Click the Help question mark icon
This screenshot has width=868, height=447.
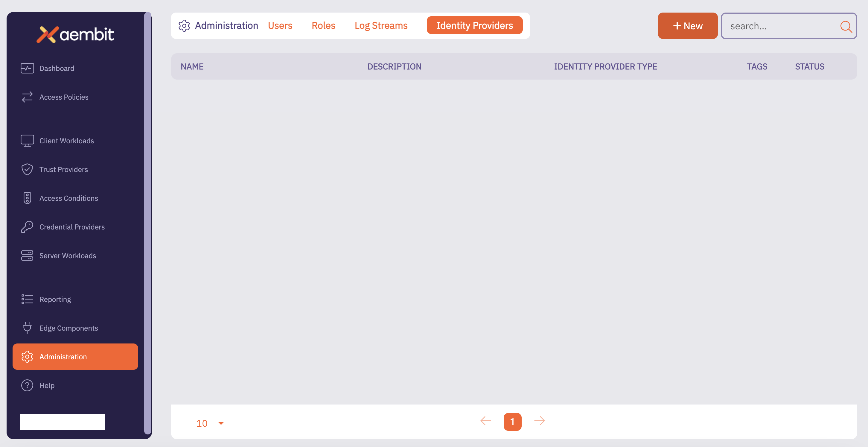[27, 385]
